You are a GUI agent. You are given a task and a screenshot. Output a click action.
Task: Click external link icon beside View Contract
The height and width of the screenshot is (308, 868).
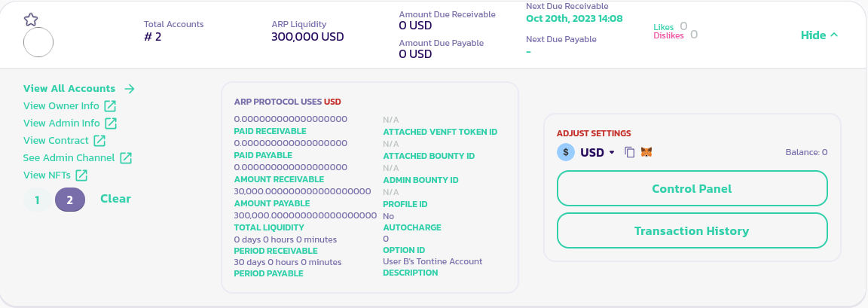pos(99,141)
